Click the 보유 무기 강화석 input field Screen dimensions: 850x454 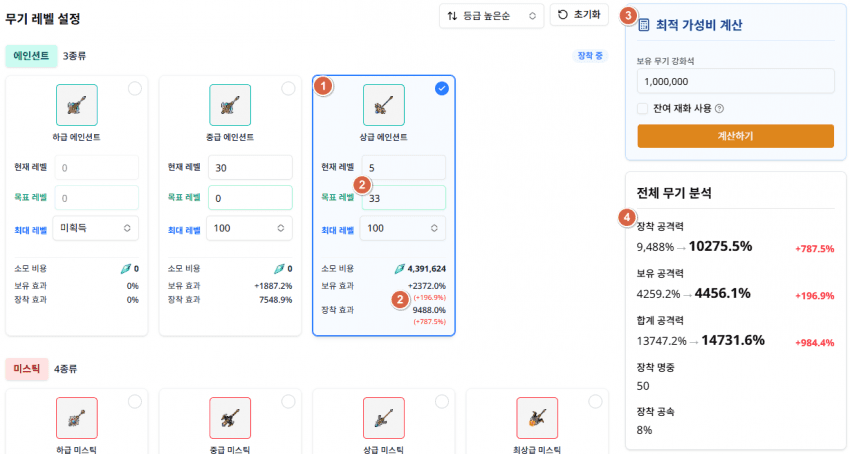pyautogui.click(x=736, y=81)
